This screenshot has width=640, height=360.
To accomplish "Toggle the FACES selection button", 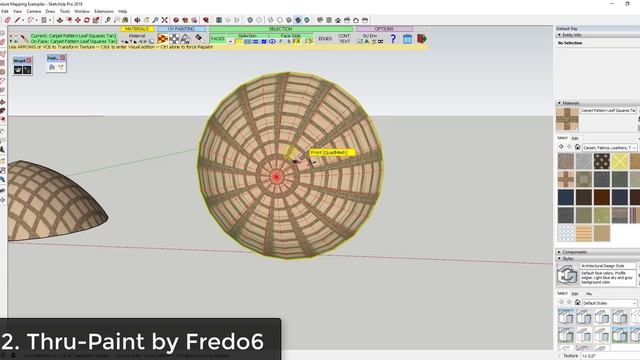I will tap(218, 39).
